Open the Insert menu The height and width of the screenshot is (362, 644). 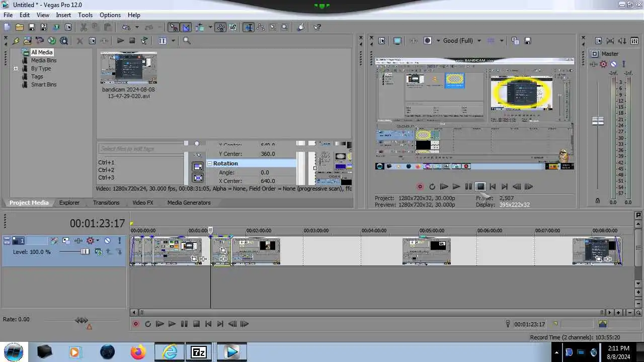[63, 15]
